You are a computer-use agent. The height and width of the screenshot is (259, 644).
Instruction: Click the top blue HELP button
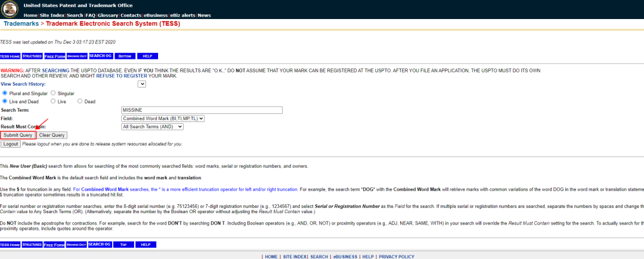point(147,56)
